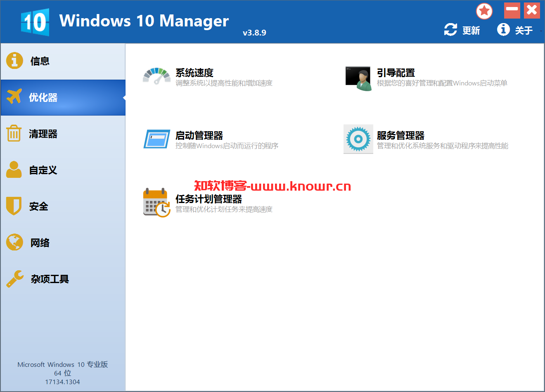Screen dimensions: 545x392
Task: Click the v3.8.9 version text
Action: tap(254, 33)
